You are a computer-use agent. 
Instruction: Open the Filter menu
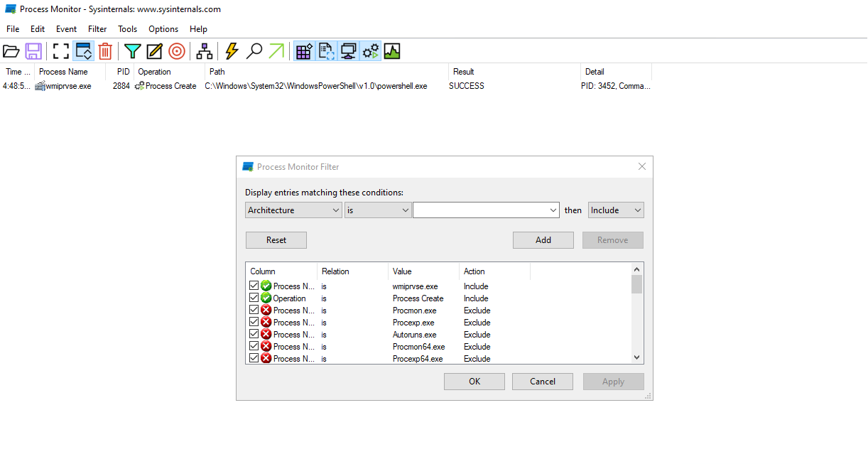pos(97,29)
